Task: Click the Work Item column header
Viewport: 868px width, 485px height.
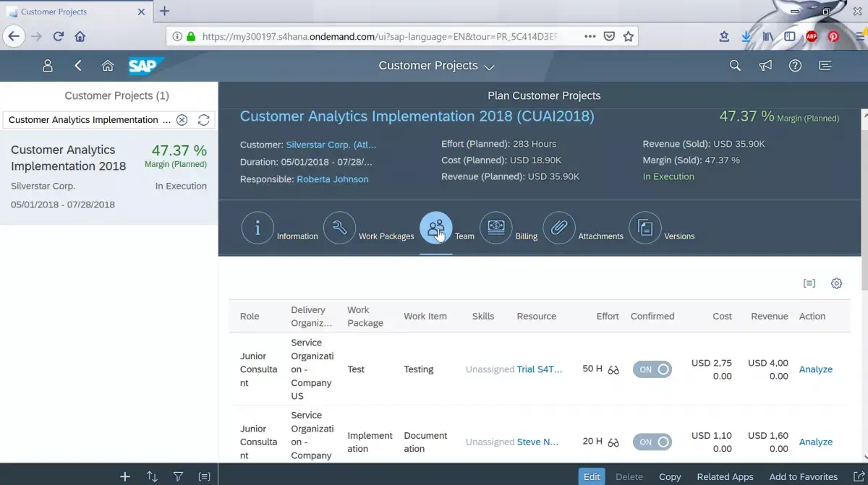Action: (425, 316)
